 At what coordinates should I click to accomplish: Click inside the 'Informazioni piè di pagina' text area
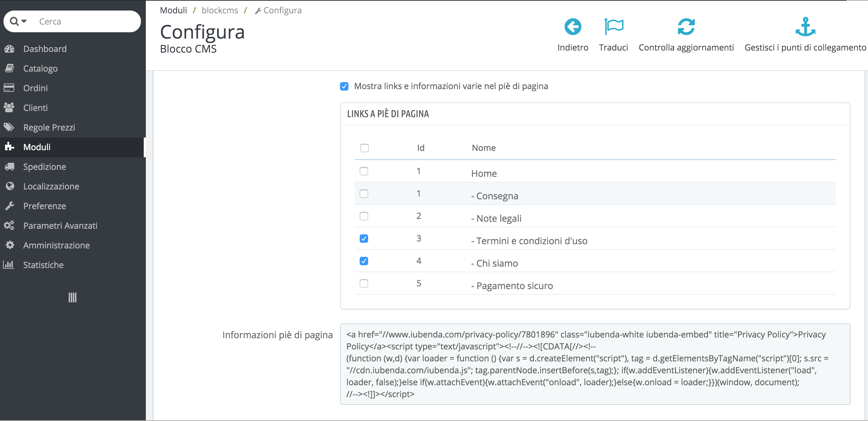point(596,363)
